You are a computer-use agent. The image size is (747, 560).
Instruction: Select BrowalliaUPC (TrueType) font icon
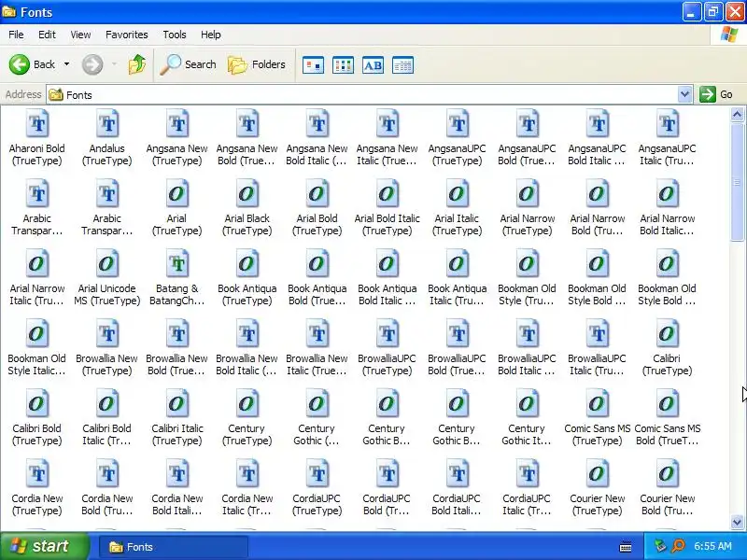(388, 334)
